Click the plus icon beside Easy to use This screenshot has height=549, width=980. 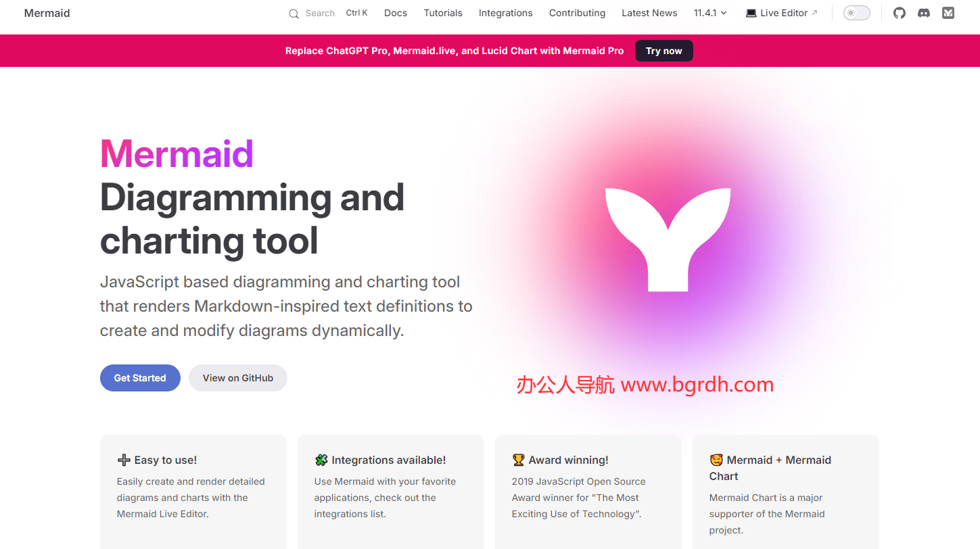(x=124, y=460)
